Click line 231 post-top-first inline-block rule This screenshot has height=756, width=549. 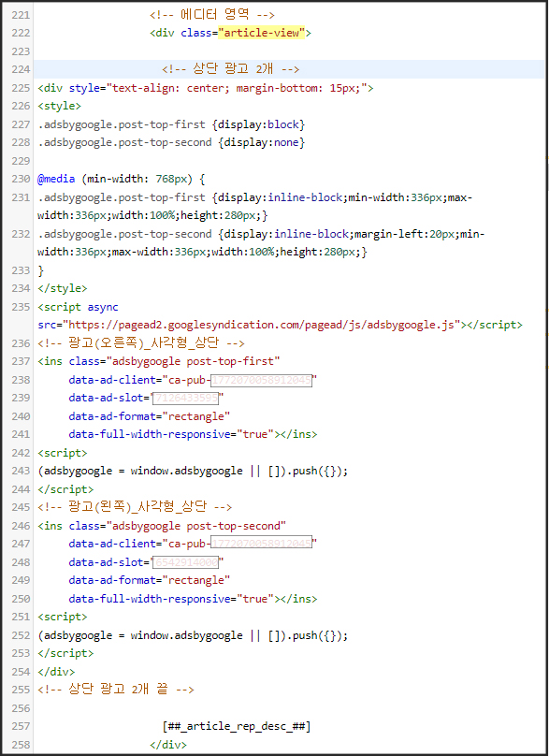pos(254,207)
